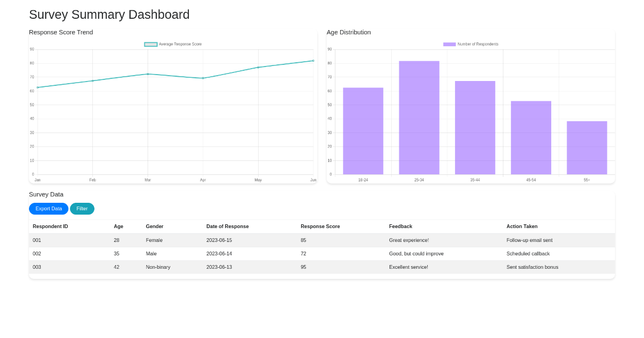
Task: Toggle Average Response Score visibility via legend
Action: (x=150, y=44)
